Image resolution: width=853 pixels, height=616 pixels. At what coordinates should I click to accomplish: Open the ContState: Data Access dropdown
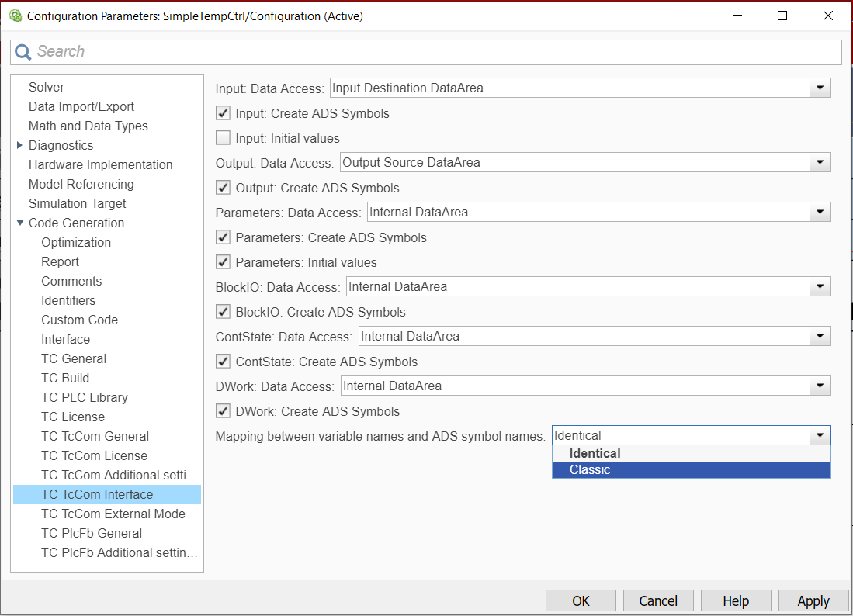point(820,337)
